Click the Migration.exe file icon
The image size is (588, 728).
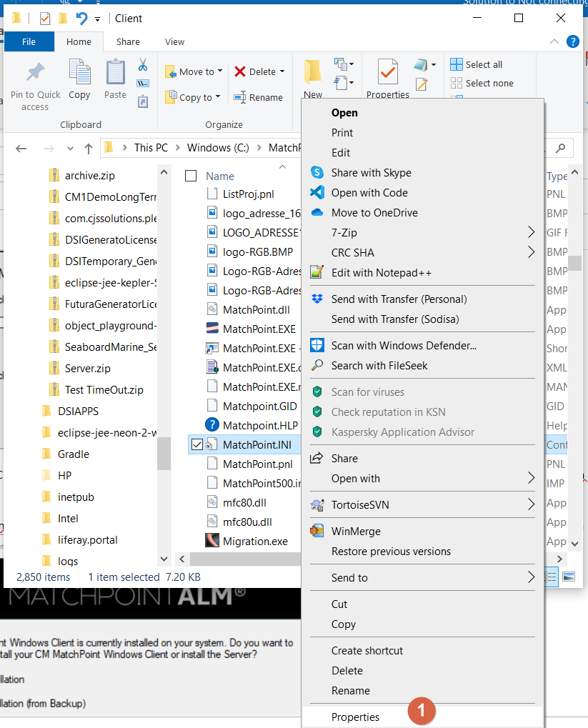[211, 540]
